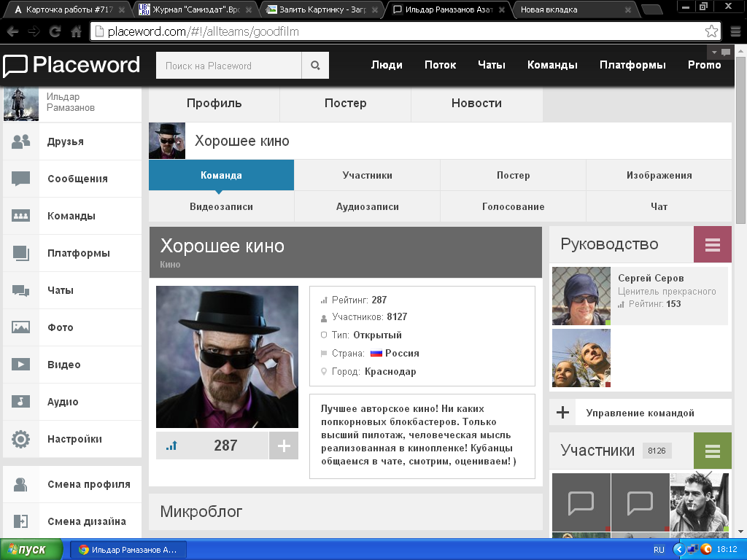Go back to the previous page
The image size is (747, 560).
tap(13, 31)
